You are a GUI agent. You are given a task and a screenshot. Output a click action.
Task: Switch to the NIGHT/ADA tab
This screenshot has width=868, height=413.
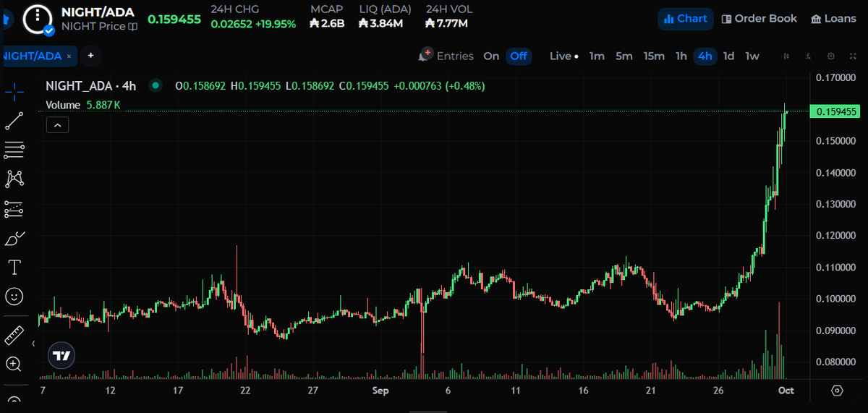click(31, 56)
